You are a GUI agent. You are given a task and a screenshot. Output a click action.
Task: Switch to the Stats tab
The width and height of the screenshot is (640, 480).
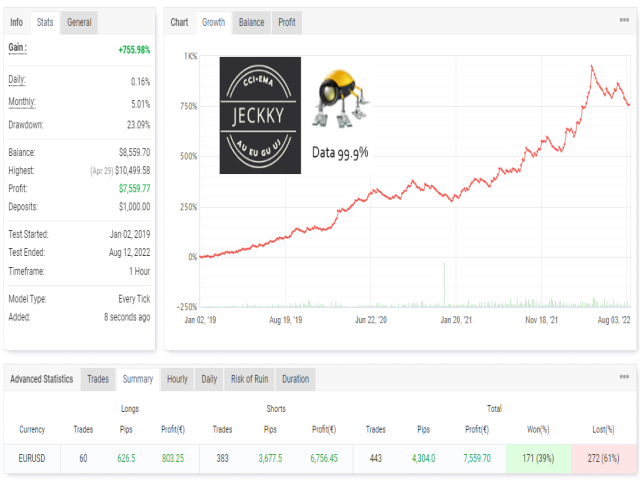pyautogui.click(x=45, y=22)
